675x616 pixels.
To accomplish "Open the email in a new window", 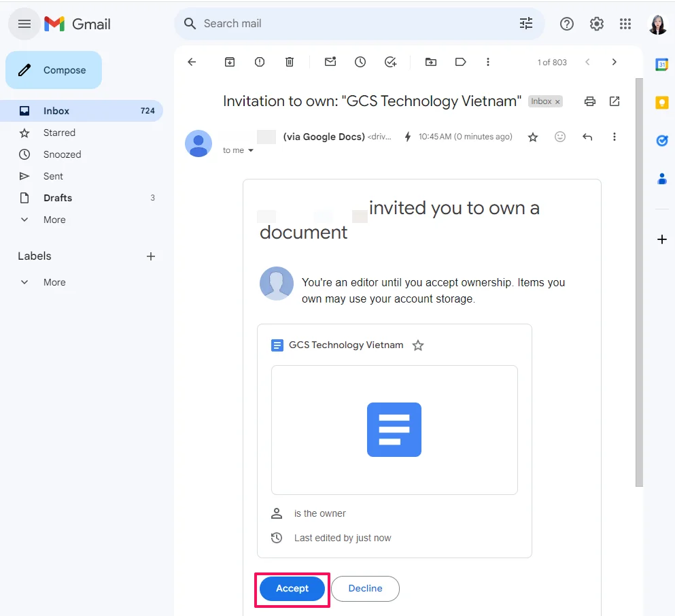I will [x=615, y=101].
